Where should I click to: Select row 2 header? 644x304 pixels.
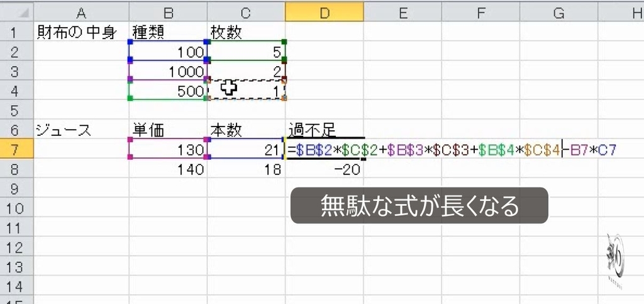click(x=16, y=52)
